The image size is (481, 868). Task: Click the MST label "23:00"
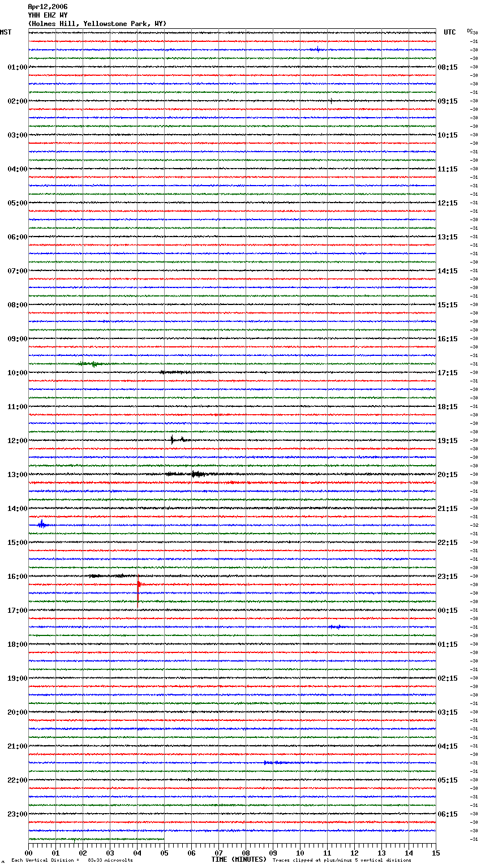(x=18, y=814)
